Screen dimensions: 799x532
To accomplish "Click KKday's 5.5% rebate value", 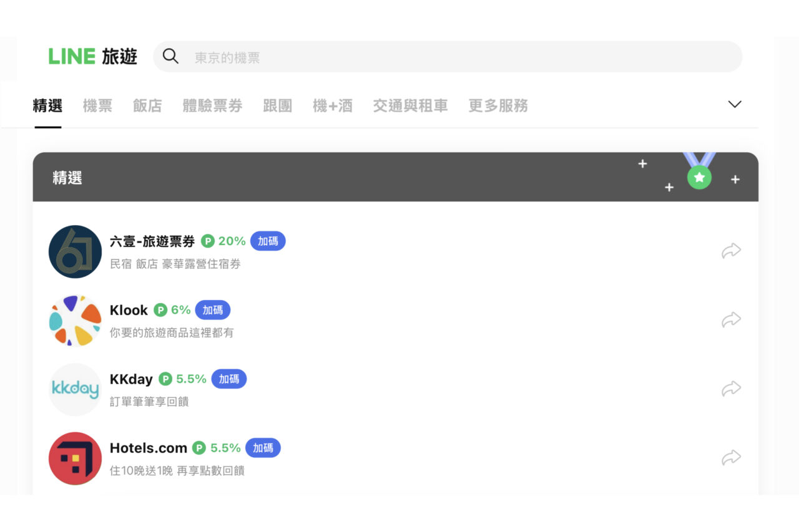I will pyautogui.click(x=191, y=379).
